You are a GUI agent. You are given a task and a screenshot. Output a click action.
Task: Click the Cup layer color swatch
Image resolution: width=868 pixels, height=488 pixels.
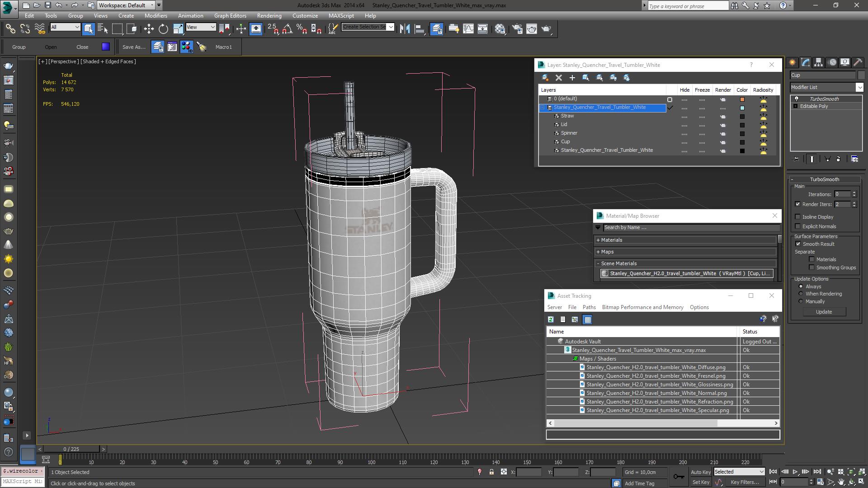tap(742, 142)
